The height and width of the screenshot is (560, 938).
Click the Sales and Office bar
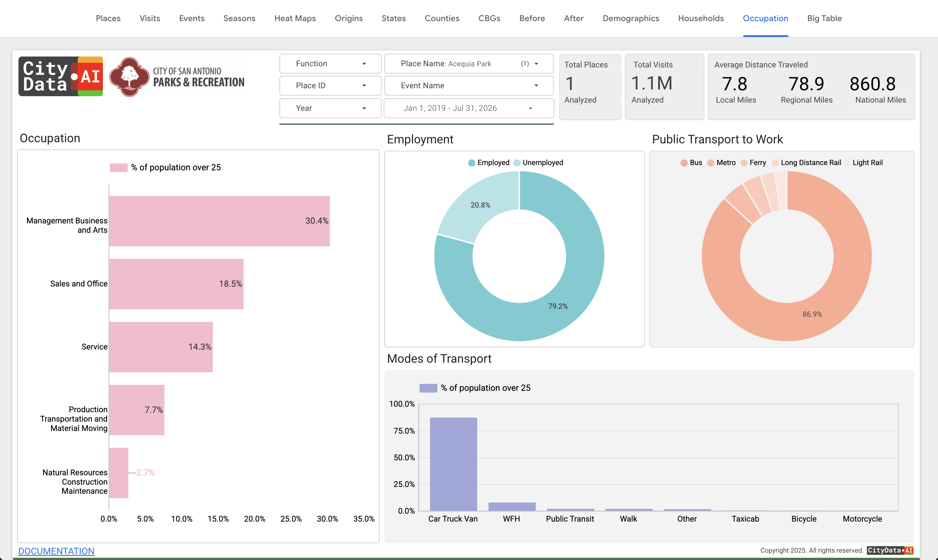pyautogui.click(x=176, y=284)
